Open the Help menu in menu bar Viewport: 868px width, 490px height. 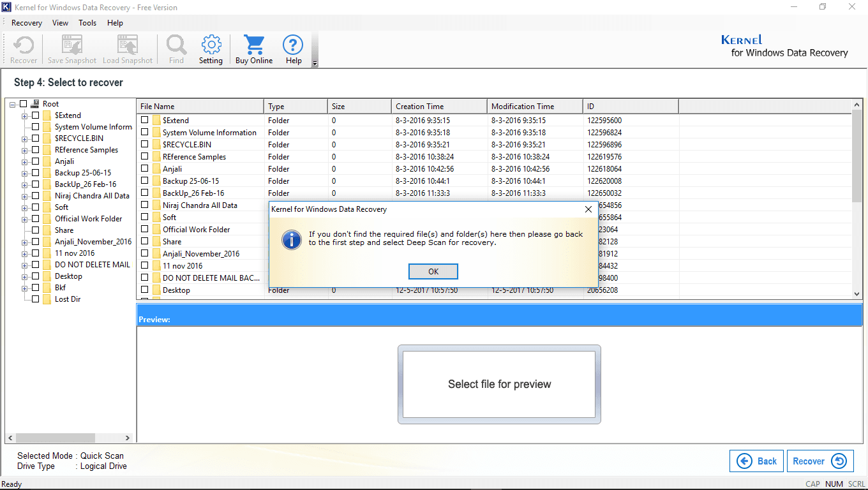point(115,23)
